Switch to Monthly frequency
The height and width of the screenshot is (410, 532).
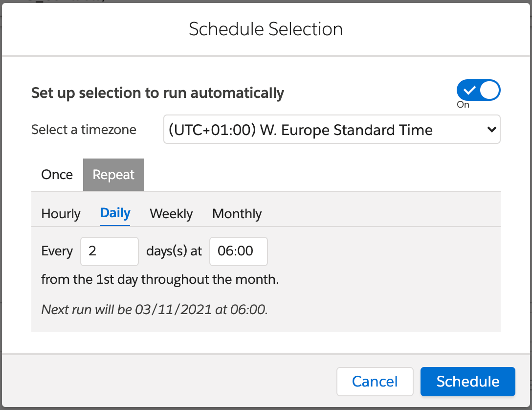tap(237, 214)
